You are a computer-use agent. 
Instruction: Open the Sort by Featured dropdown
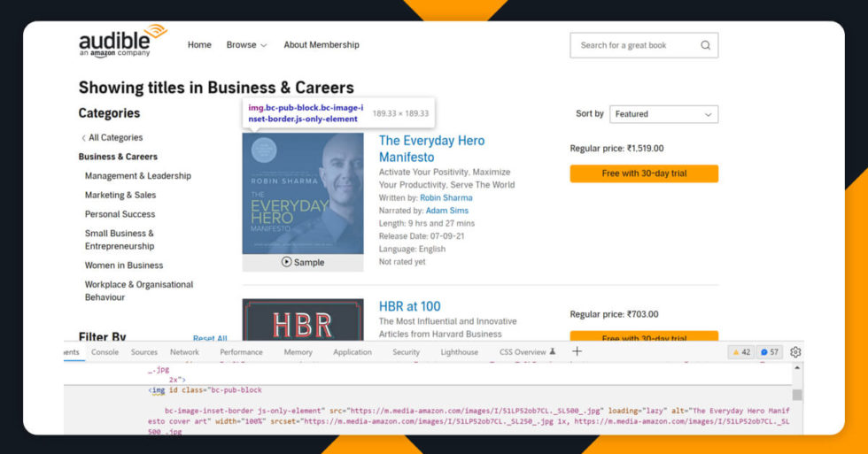click(663, 114)
